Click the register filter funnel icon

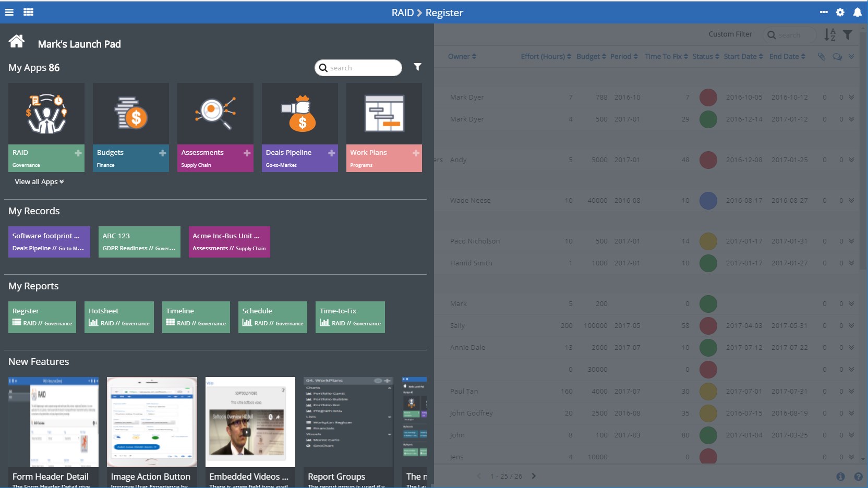point(848,35)
